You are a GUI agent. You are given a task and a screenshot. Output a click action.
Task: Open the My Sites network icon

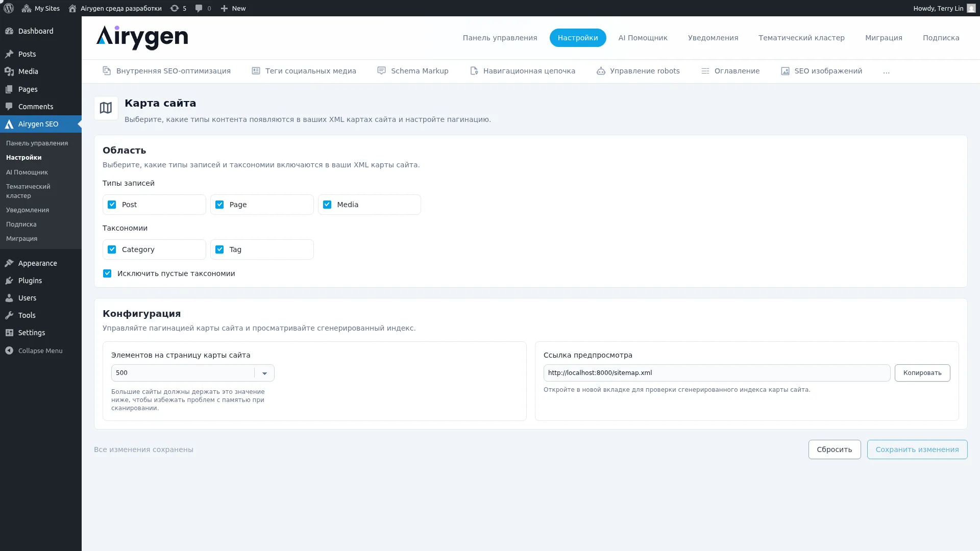coord(27,8)
